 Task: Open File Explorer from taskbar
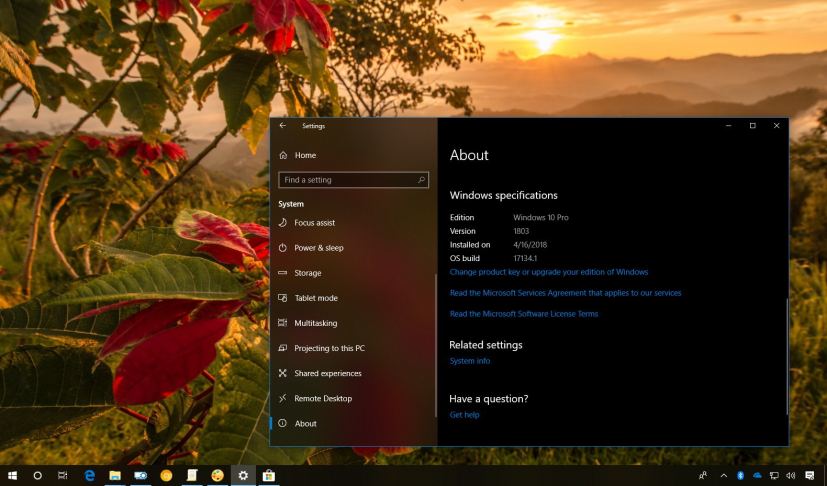click(115, 475)
